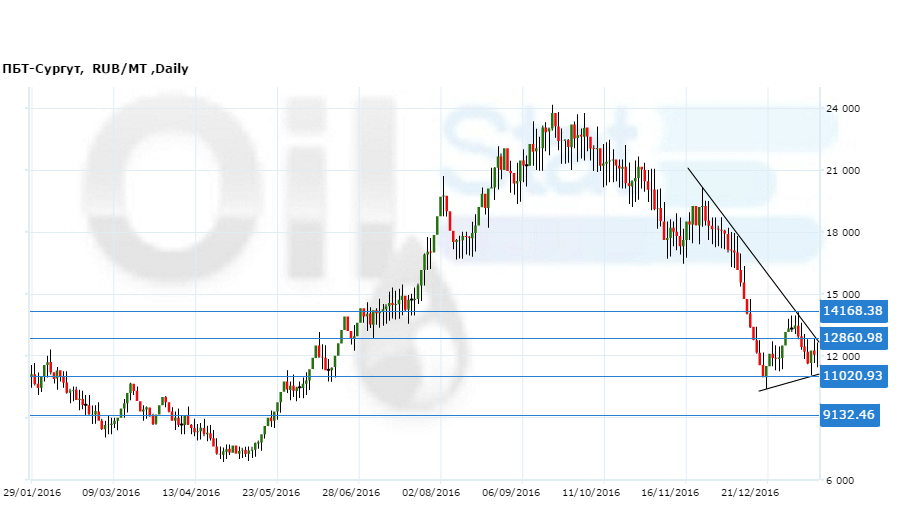This screenshot has width=909, height=509.
Task: Click the 11020.93 support level label
Action: [852, 376]
